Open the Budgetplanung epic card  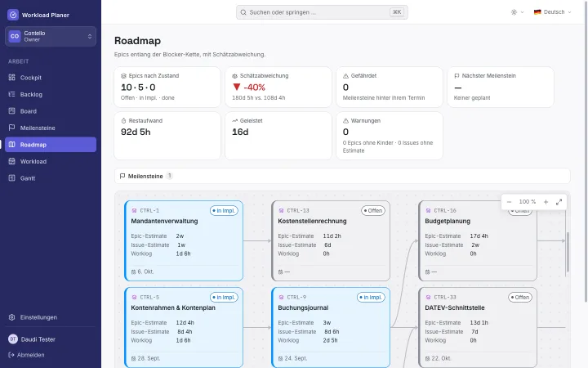(x=478, y=240)
